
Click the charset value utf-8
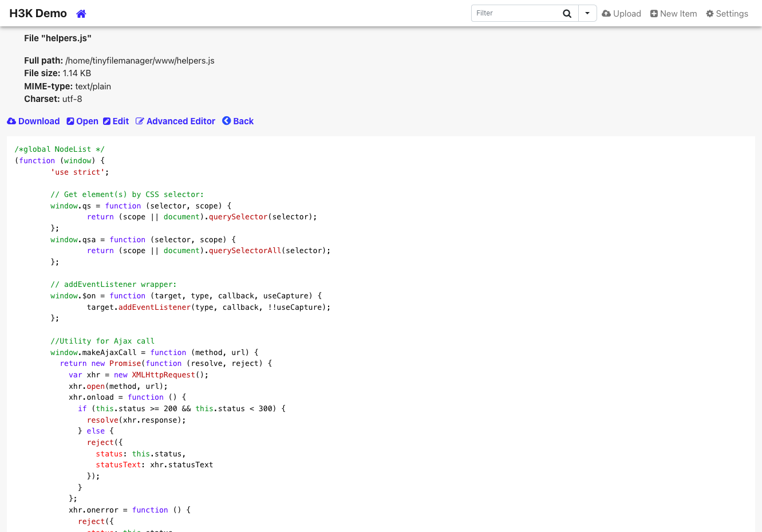(72, 99)
